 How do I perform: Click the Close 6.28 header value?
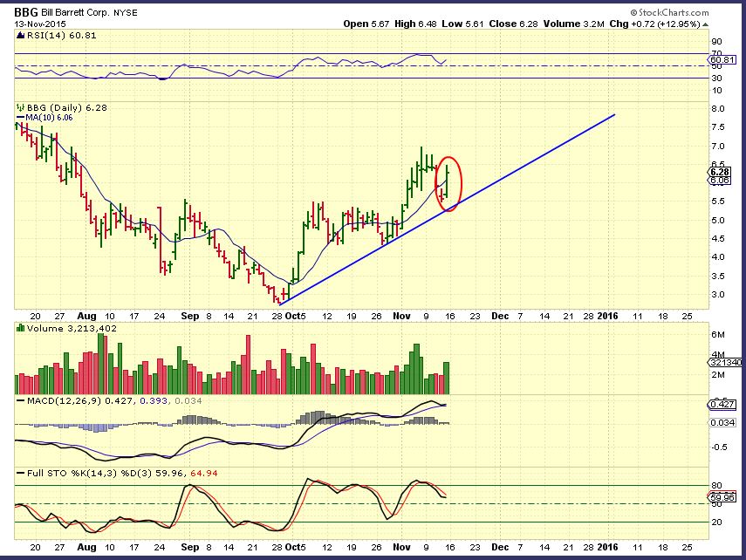click(x=513, y=24)
